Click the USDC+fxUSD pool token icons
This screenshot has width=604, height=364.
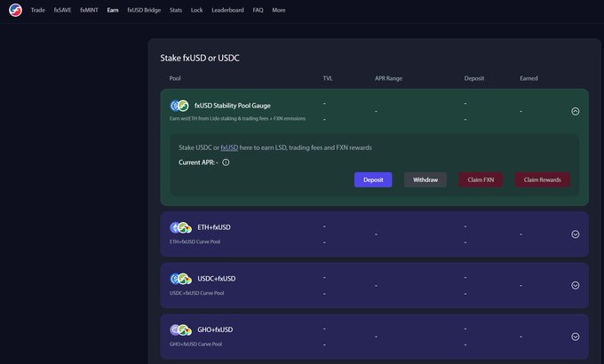(x=180, y=279)
